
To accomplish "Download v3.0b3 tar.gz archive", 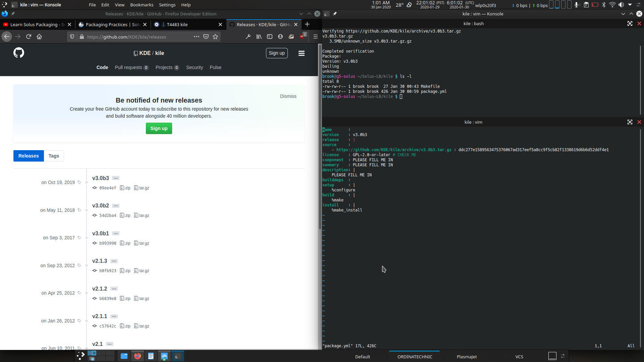I will pos(142,188).
